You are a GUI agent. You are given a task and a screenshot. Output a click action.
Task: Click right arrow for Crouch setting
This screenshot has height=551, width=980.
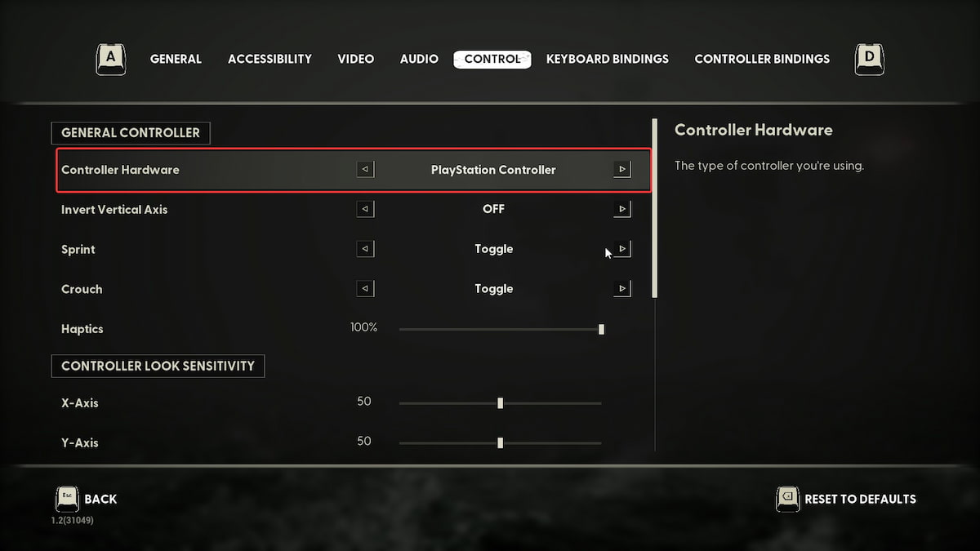(x=622, y=289)
